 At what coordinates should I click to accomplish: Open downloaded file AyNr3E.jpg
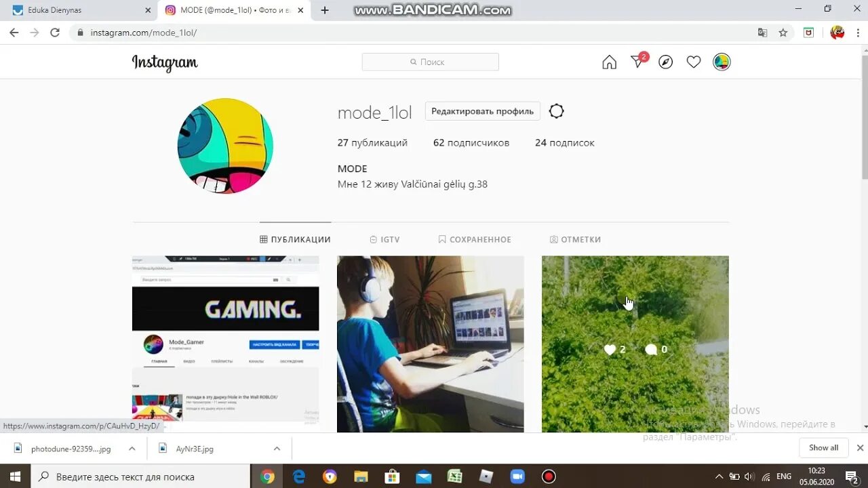(186, 448)
